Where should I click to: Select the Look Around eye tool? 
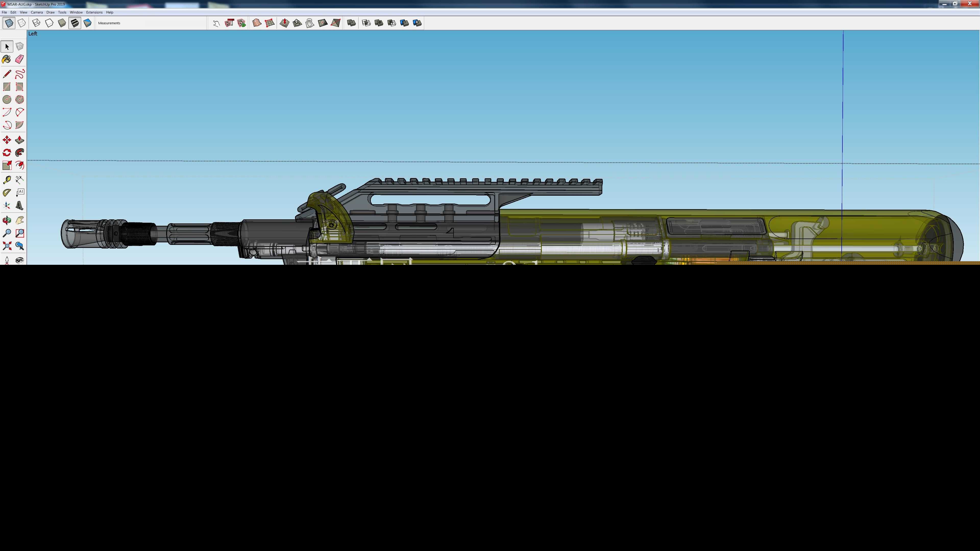pos(20,260)
